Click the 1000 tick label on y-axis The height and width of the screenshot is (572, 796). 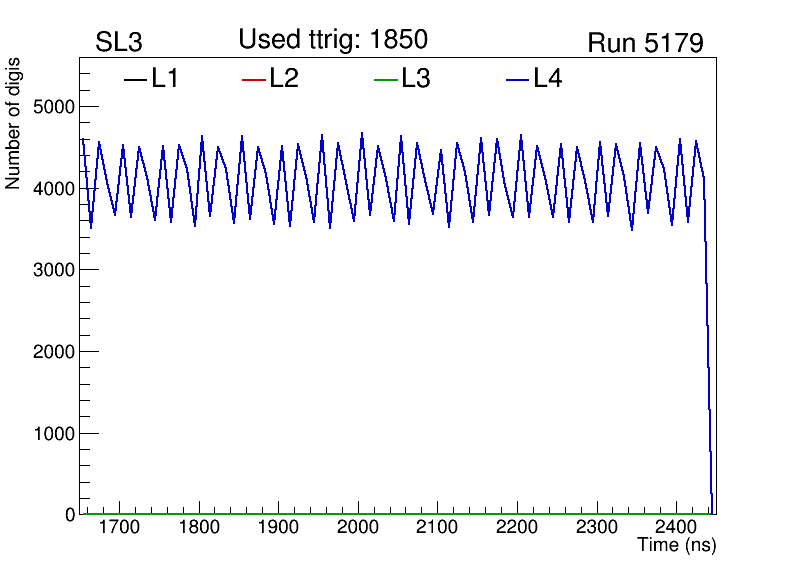tap(55, 434)
